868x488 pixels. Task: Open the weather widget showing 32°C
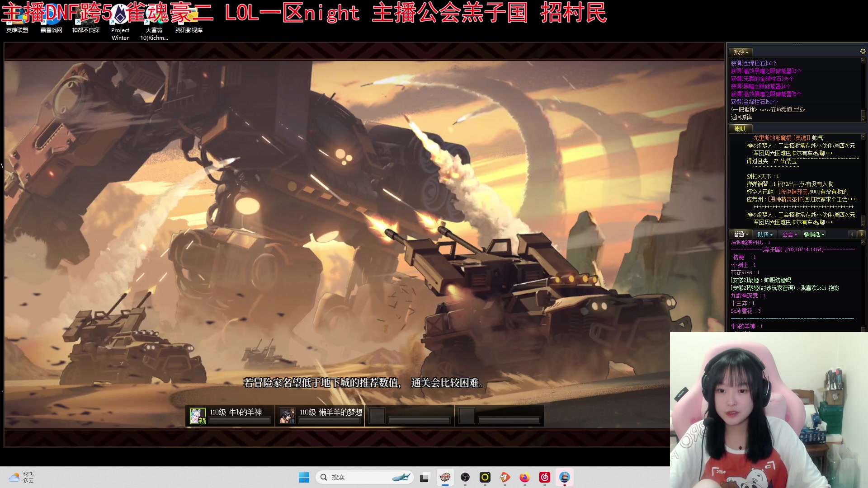(21, 477)
